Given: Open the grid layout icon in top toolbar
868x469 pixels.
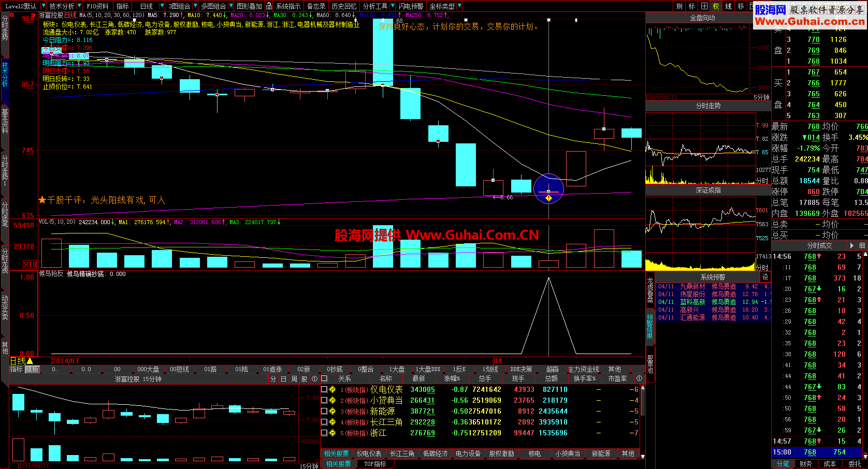Looking at the screenshot, I should pos(704,6).
